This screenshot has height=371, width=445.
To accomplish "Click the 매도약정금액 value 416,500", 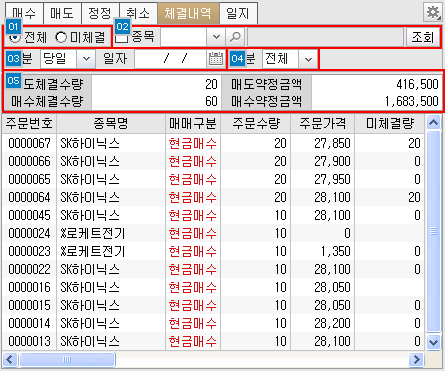I will pos(417,84).
